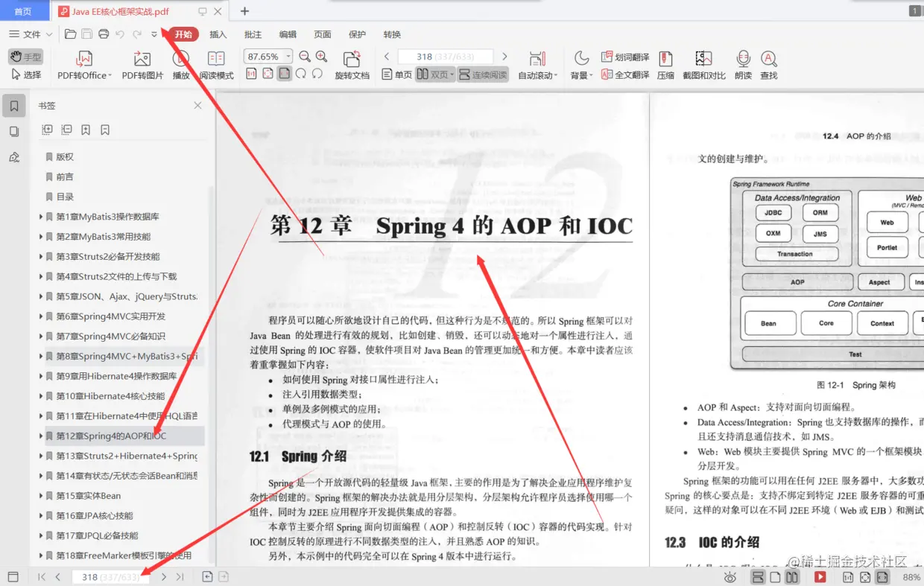Switch to 单页 single page view
924x586 pixels.
click(397, 74)
